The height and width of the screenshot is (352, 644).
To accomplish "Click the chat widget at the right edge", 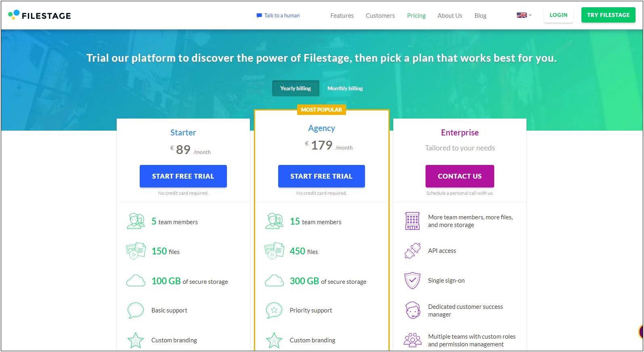I will (641, 332).
